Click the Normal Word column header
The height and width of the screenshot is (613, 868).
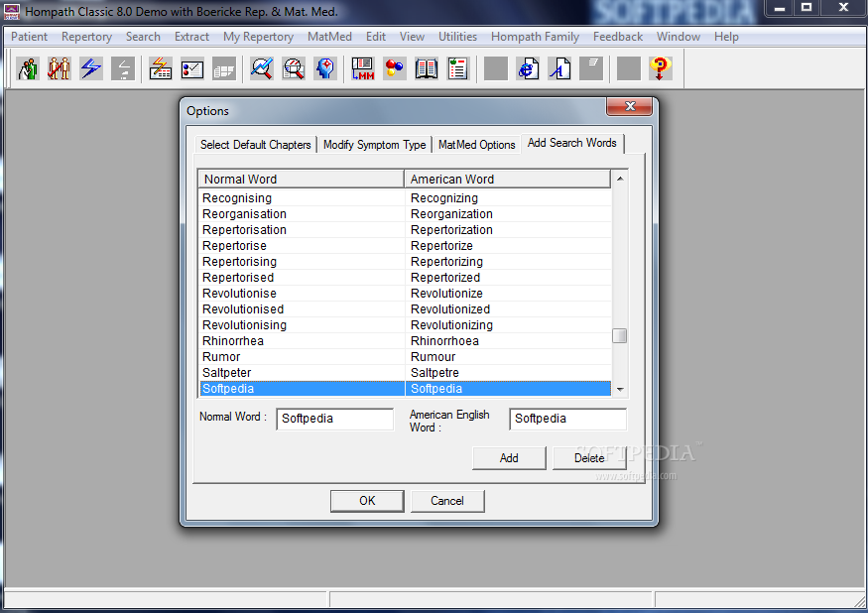pos(302,179)
